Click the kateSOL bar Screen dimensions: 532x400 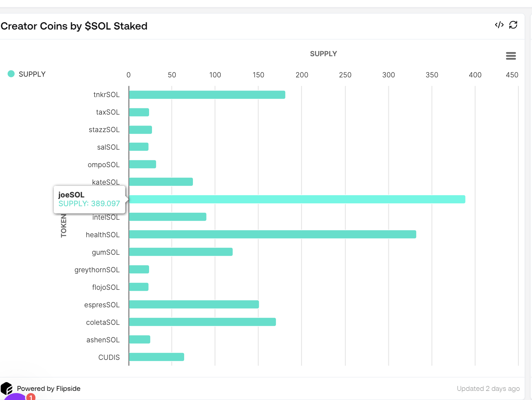click(161, 182)
